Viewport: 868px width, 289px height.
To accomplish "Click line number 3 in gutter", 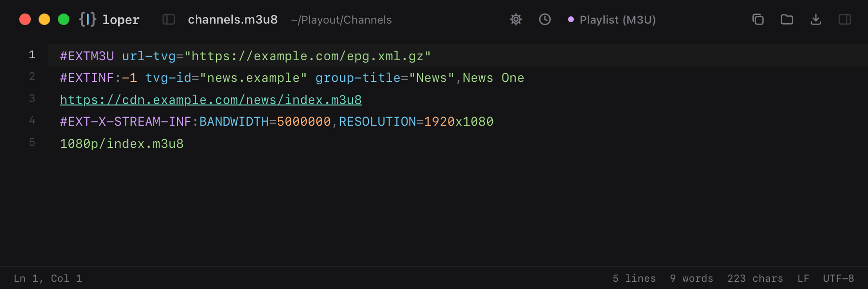I will point(32,99).
